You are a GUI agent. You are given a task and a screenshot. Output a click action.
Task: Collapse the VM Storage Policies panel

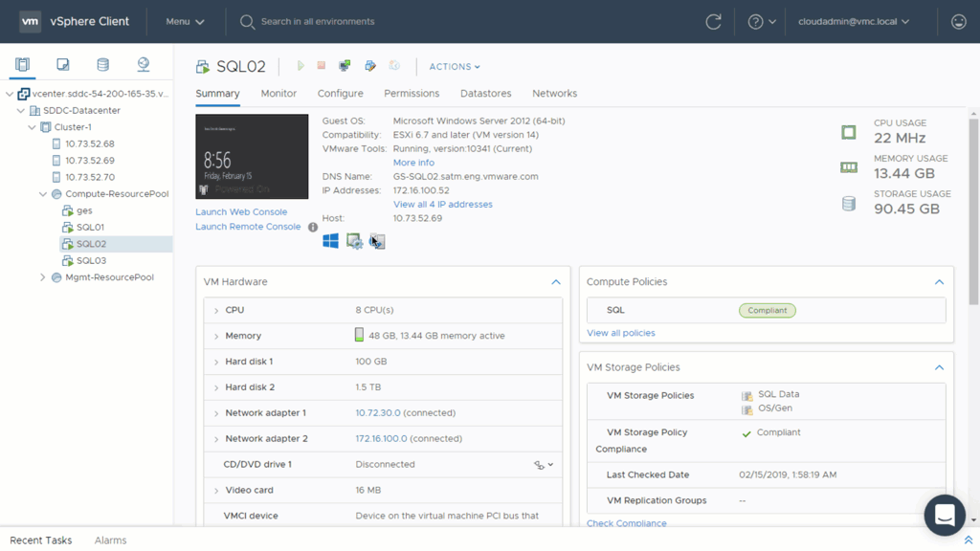coord(939,368)
